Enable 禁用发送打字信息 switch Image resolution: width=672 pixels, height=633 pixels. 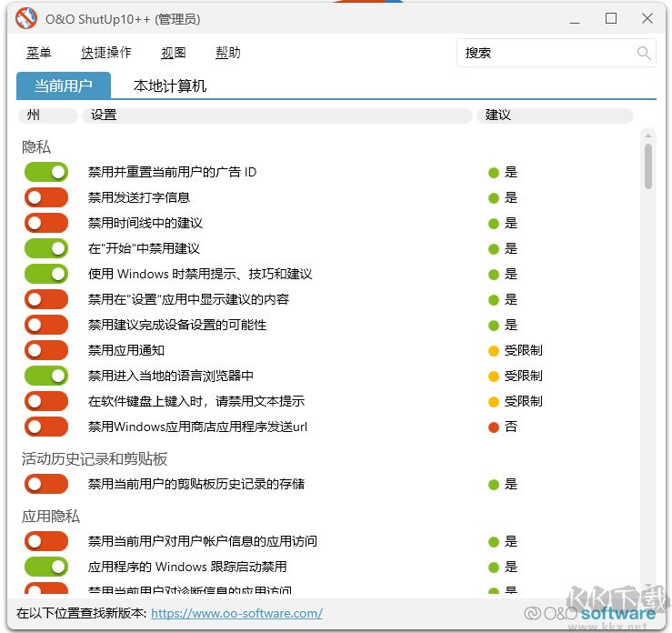pyautogui.click(x=46, y=197)
